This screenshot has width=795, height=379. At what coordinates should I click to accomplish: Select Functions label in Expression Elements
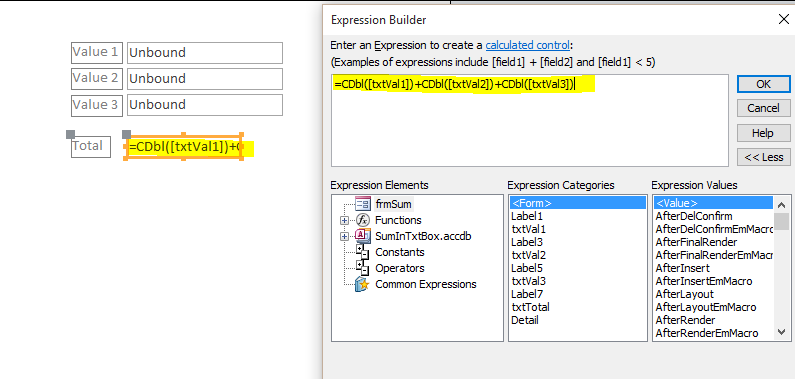click(x=398, y=220)
